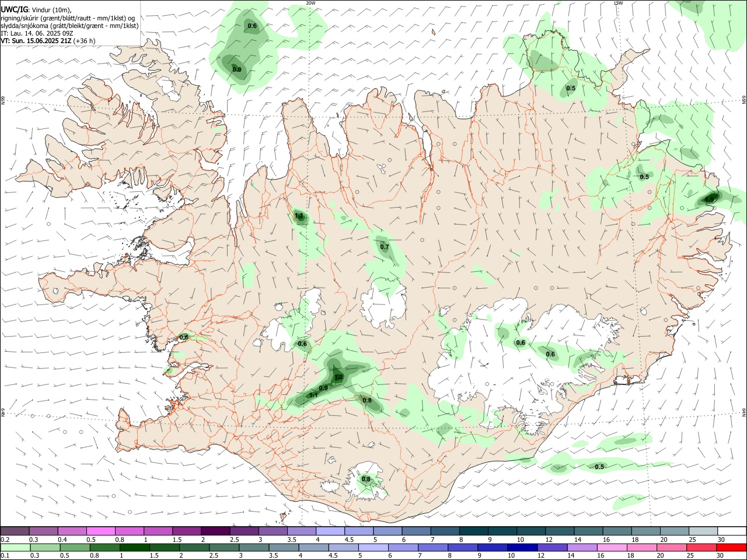Click the 15W longitude label
Viewport: 747px width, 560px height.
617,3
